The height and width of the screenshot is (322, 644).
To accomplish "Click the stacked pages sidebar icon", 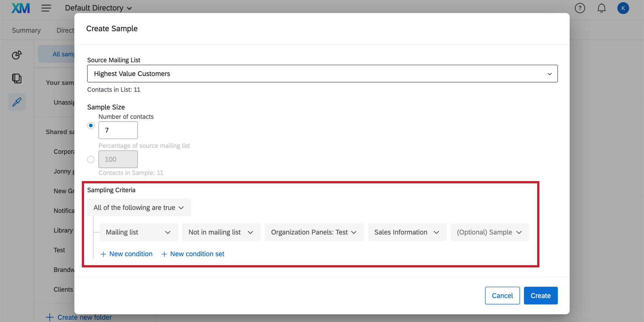I will click(x=17, y=78).
